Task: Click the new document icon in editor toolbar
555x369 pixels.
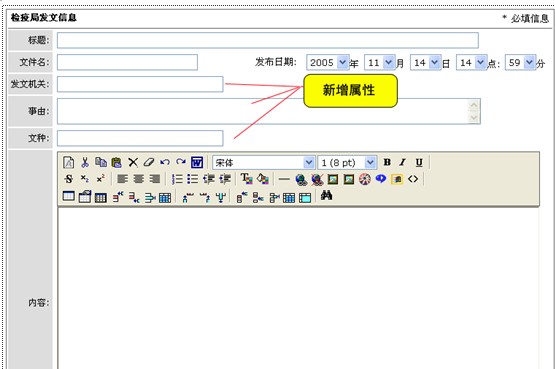Action: (69, 162)
